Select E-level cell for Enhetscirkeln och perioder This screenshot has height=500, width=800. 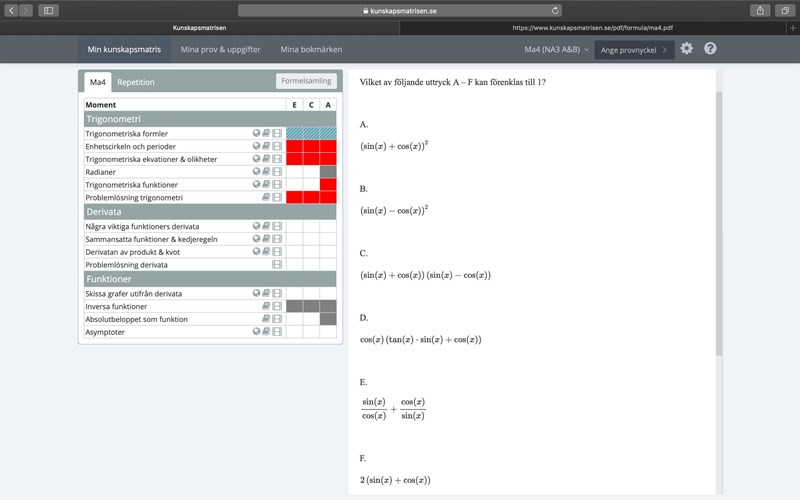tap(294, 147)
